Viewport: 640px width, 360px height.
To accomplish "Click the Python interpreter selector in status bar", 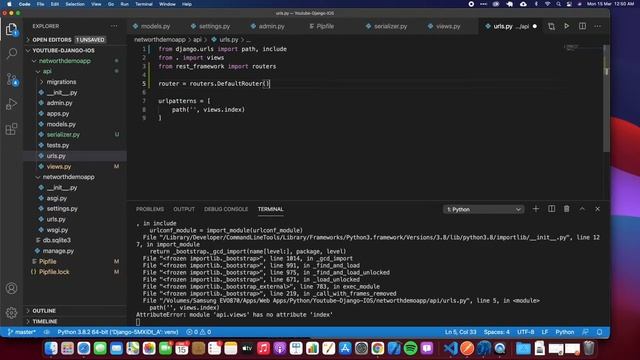I will pyautogui.click(x=118, y=332).
